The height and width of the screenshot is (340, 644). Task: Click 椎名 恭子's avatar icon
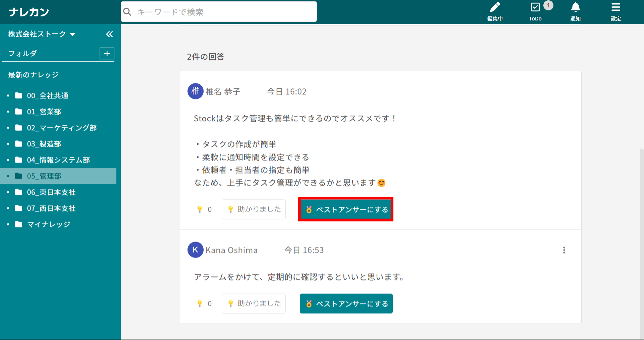click(195, 91)
